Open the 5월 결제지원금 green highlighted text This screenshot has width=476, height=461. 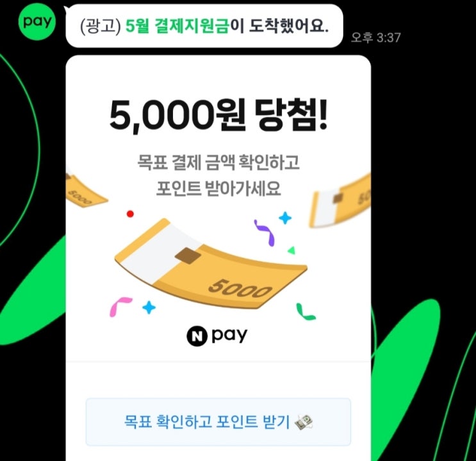click(x=177, y=26)
